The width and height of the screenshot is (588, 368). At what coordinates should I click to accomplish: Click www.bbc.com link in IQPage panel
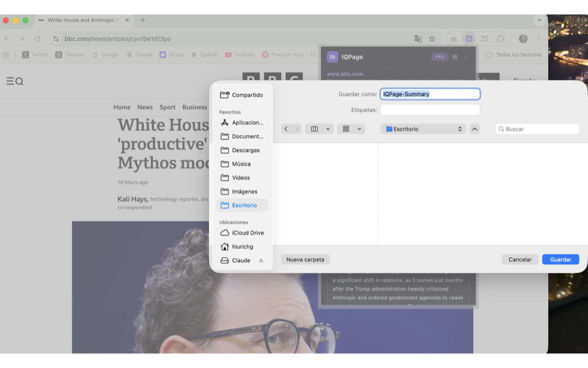click(345, 74)
